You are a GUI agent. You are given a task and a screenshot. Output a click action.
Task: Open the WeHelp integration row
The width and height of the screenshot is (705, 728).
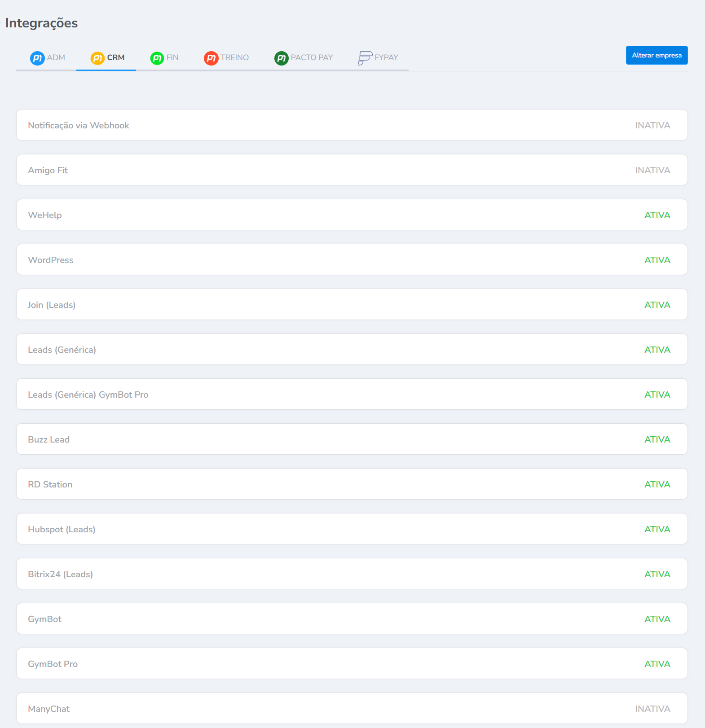click(x=352, y=215)
